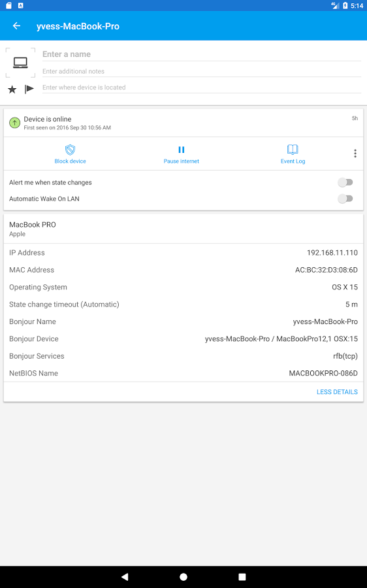
Task: Tap the IP Address row
Action: [x=183, y=252]
